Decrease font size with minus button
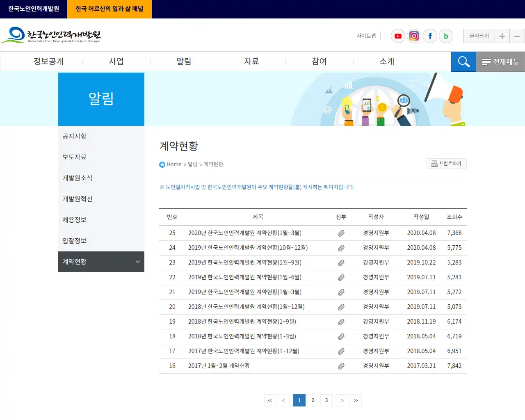The width and height of the screenshot is (525, 420). click(x=517, y=36)
